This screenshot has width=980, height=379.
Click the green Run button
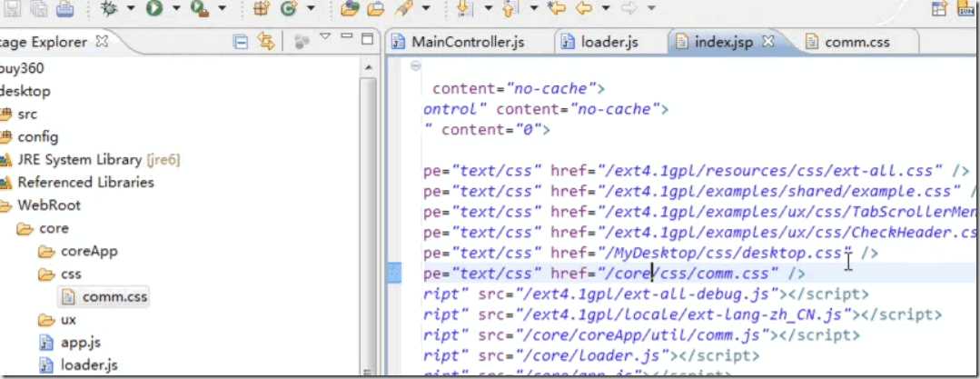point(155,8)
